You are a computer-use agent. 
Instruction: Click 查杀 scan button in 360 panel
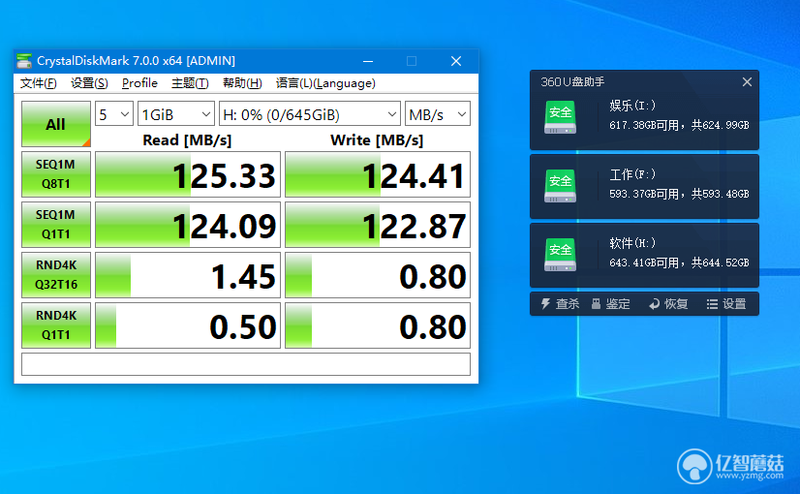pyautogui.click(x=560, y=304)
